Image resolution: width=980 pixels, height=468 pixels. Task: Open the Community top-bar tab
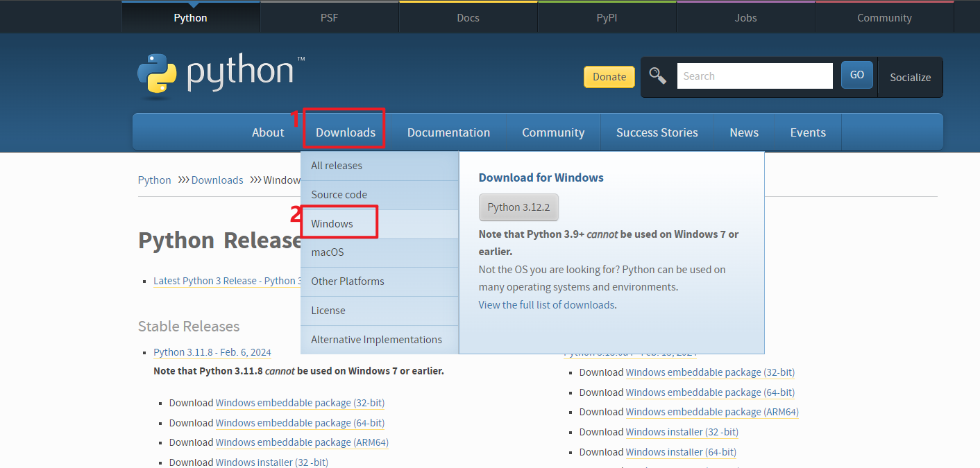(884, 17)
